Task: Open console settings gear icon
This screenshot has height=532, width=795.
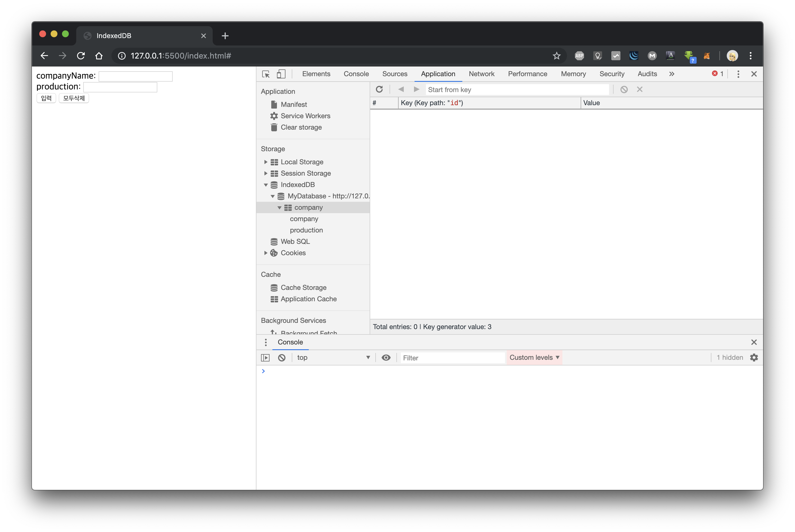Action: point(753,358)
